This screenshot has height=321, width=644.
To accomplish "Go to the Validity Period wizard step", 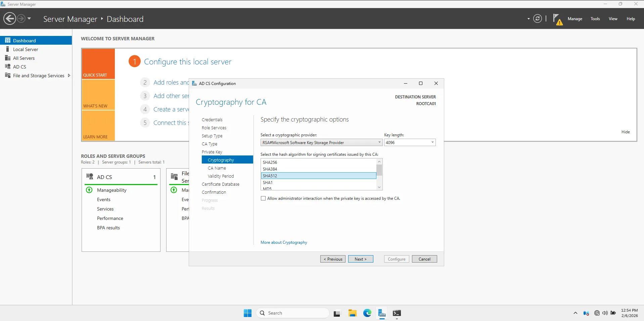I will [221, 176].
